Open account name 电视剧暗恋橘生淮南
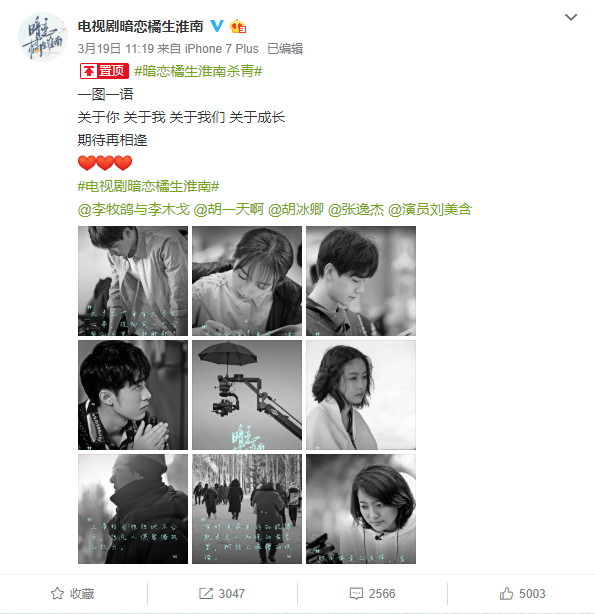Viewport: 595px width, 614px height. click(141, 26)
